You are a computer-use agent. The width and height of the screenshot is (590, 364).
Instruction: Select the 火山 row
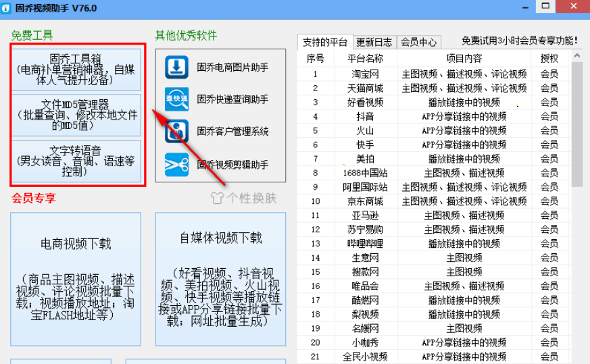(434, 131)
